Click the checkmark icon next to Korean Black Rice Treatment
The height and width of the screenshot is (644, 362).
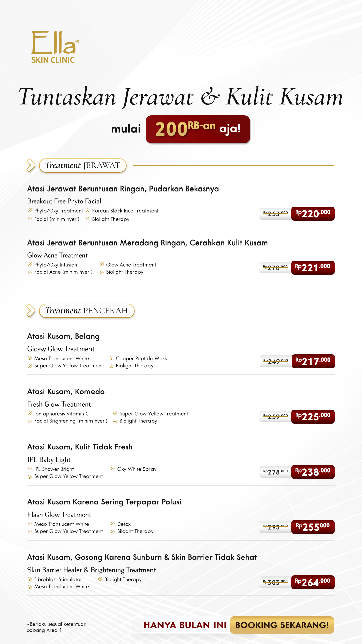[x=87, y=210]
